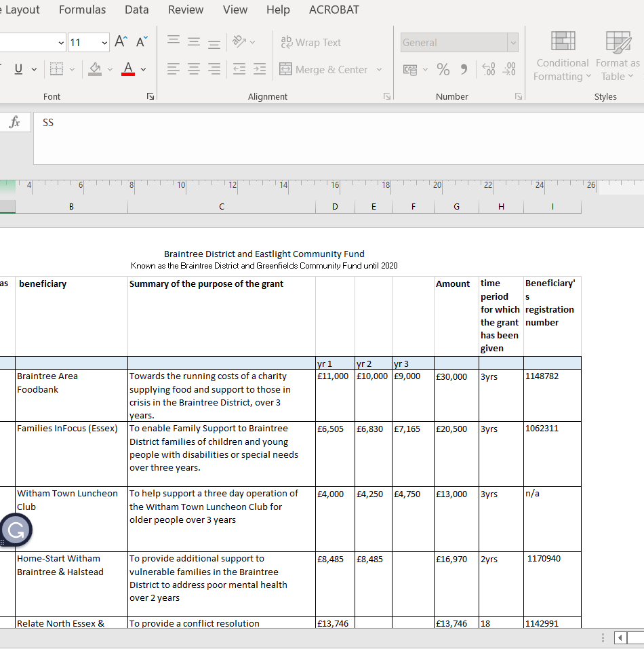Increase the cell indent
The width and height of the screenshot is (644, 649).
(260, 69)
